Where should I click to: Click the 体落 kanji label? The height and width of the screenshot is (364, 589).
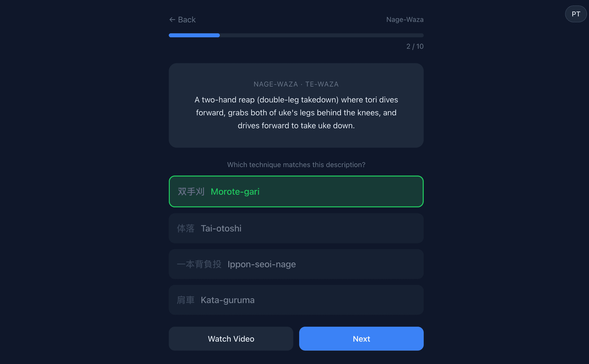pyautogui.click(x=185, y=228)
